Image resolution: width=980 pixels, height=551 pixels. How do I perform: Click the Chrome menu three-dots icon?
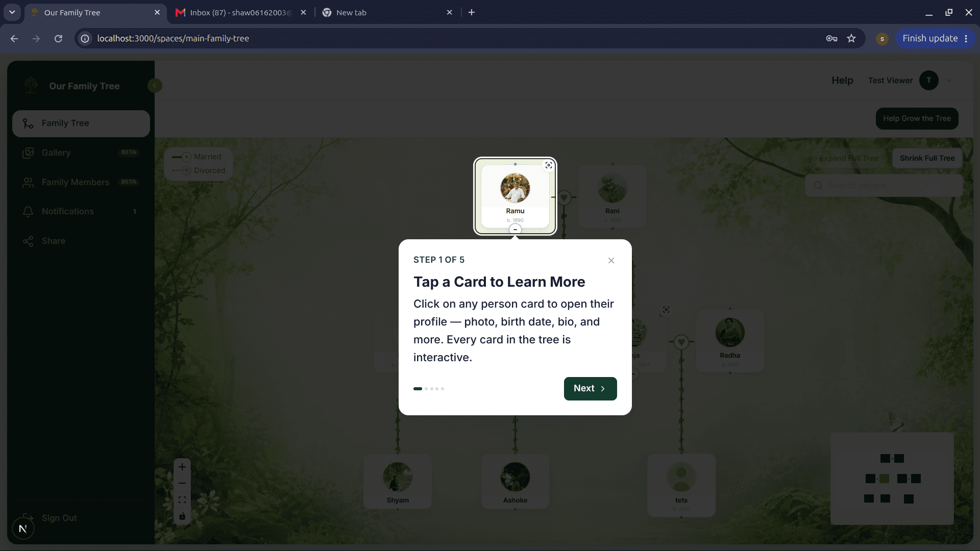click(966, 38)
